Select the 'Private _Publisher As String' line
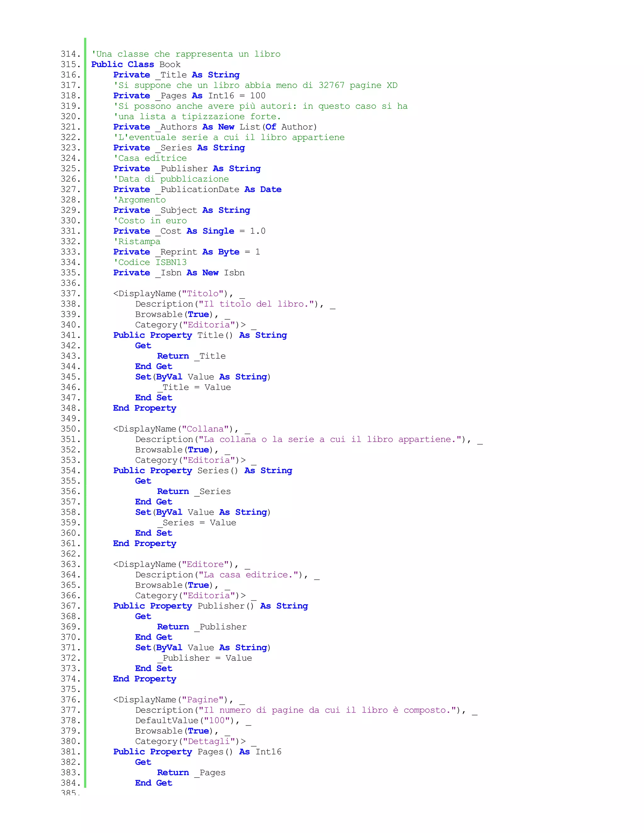 (x=187, y=168)
